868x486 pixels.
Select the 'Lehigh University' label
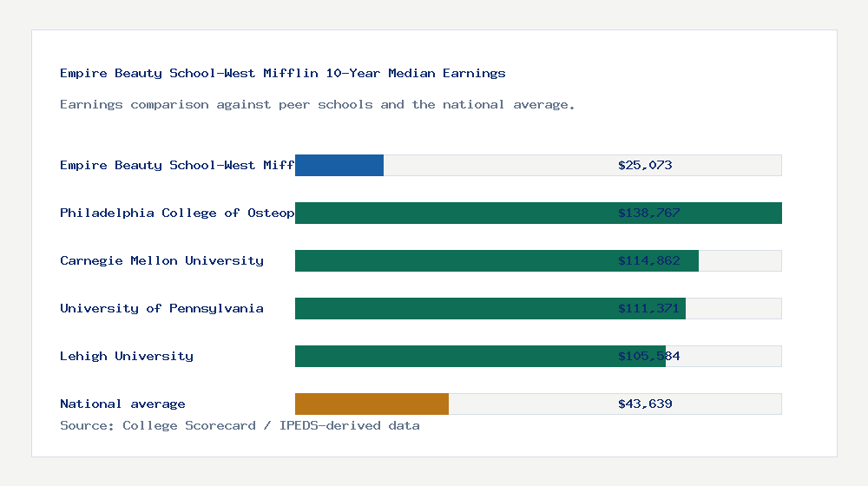(127, 356)
